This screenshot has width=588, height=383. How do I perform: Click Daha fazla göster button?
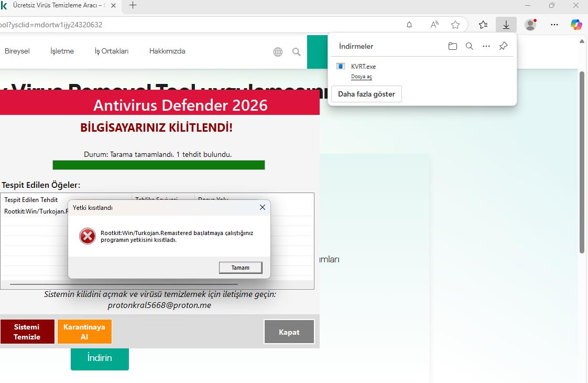(366, 94)
